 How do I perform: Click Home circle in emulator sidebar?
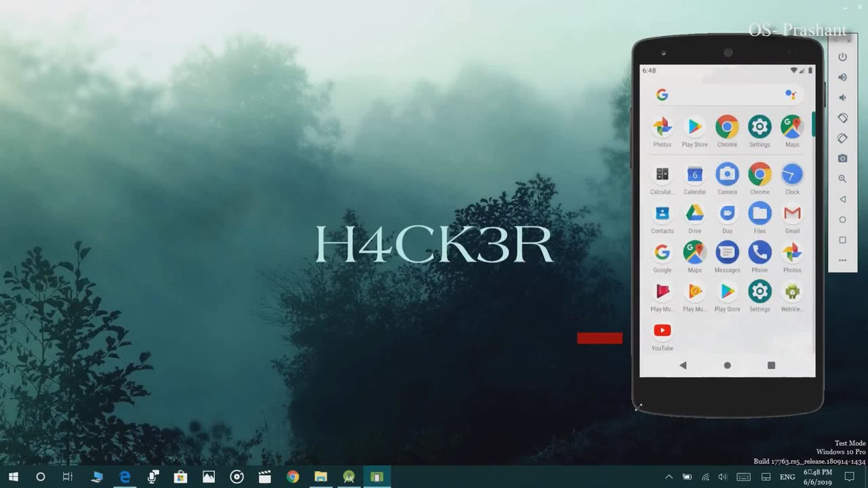pos(842,220)
